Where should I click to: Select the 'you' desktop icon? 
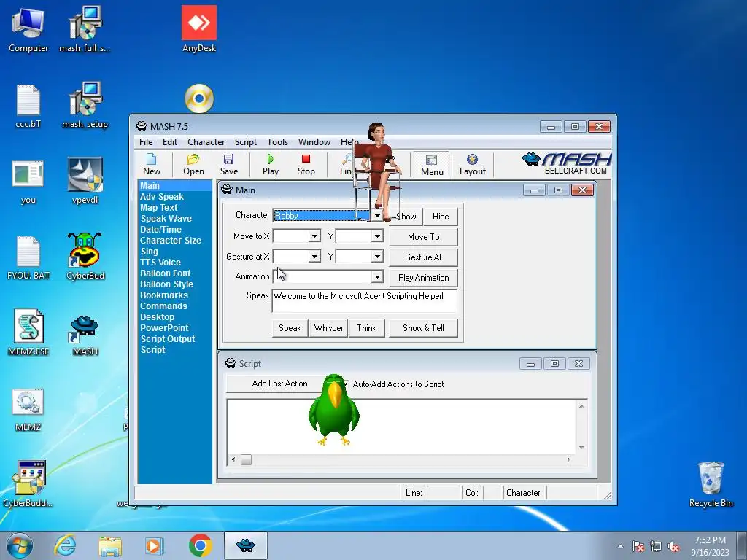(28, 182)
